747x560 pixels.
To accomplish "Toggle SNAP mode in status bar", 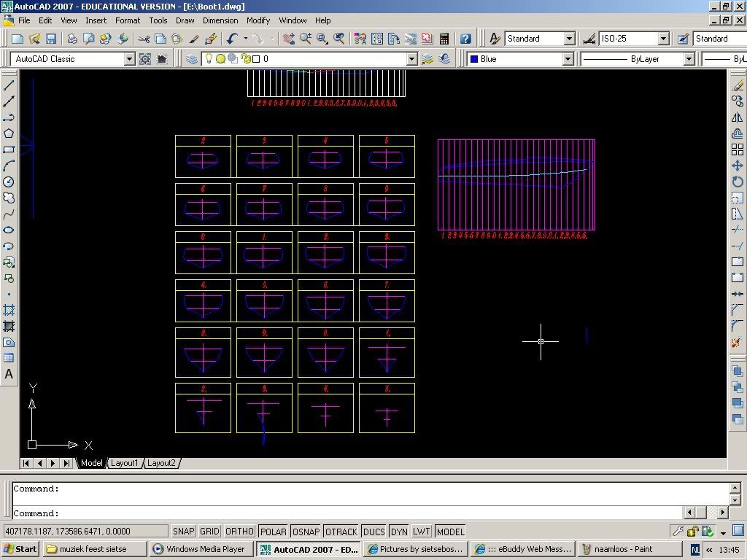I will coord(184,532).
